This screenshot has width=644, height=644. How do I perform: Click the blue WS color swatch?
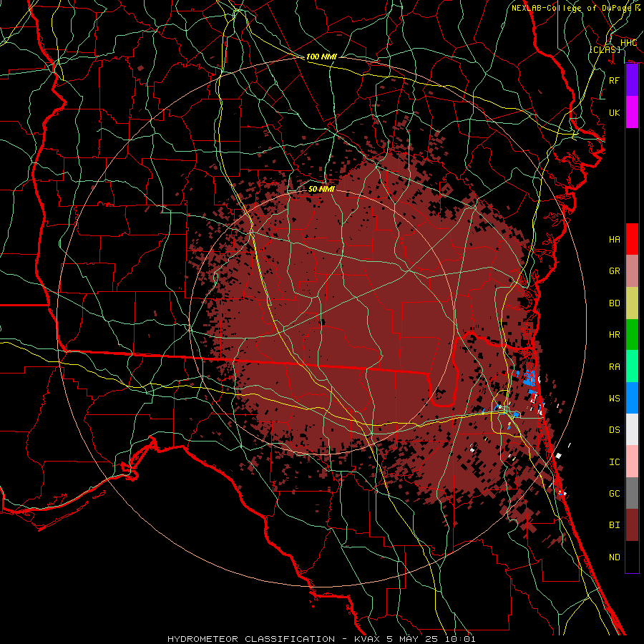point(632,398)
